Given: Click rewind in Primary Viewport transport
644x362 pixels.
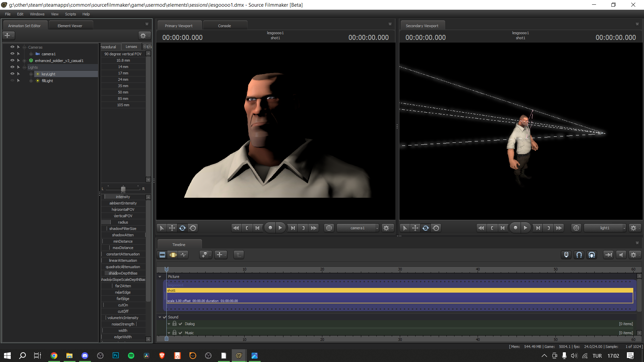Looking at the screenshot, I should pos(236,228).
